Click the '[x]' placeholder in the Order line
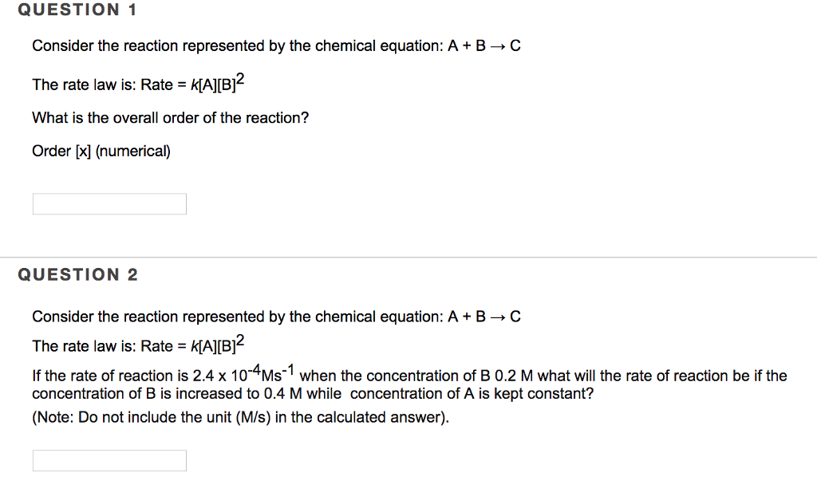 coord(83,151)
